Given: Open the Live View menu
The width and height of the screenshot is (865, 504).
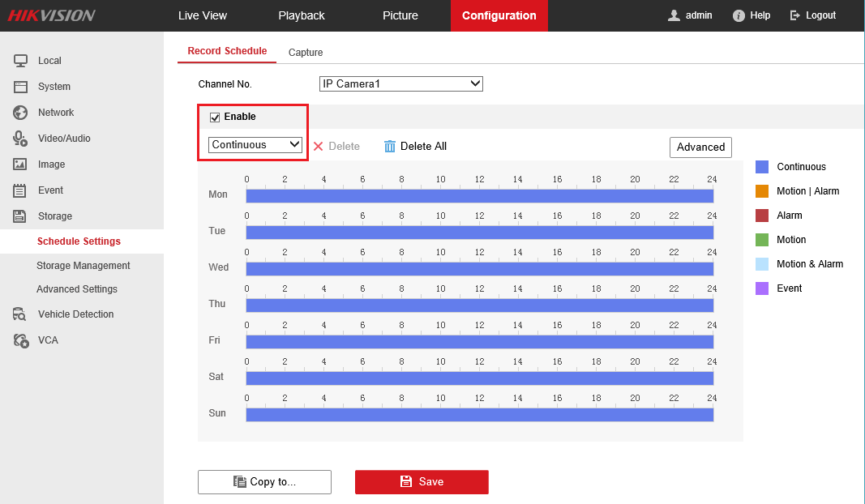Looking at the screenshot, I should pos(203,15).
